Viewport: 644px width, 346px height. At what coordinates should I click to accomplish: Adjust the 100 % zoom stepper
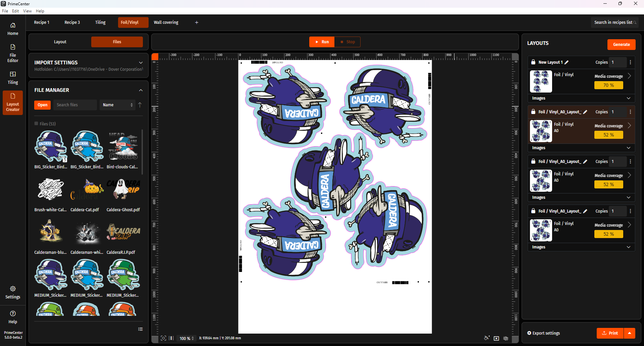(x=193, y=339)
